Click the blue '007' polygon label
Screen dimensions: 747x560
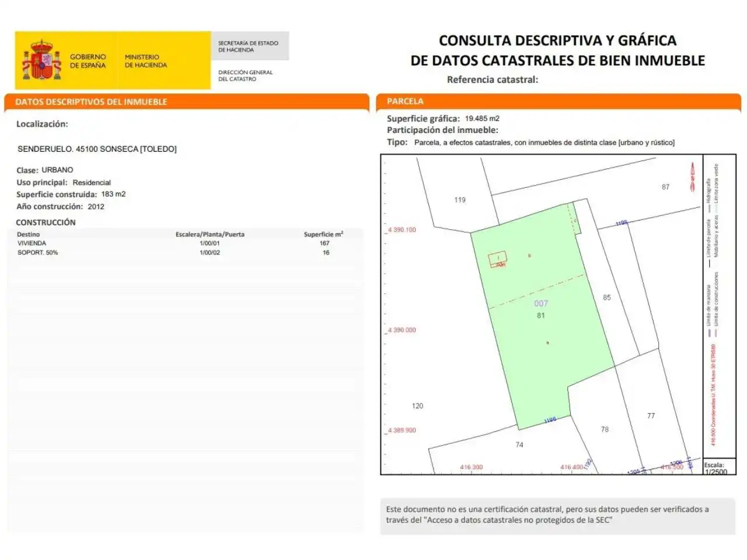[x=541, y=303]
